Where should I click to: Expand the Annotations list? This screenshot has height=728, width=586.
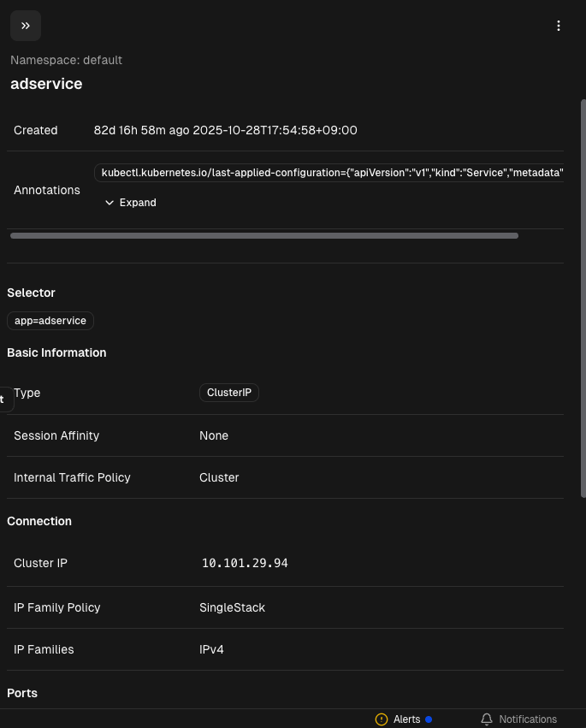pyautogui.click(x=137, y=203)
